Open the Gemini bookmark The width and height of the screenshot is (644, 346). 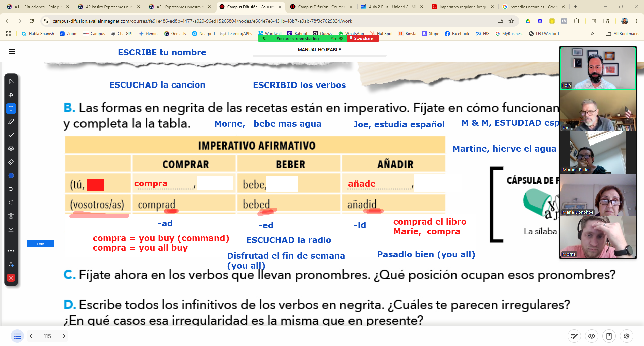(x=149, y=34)
